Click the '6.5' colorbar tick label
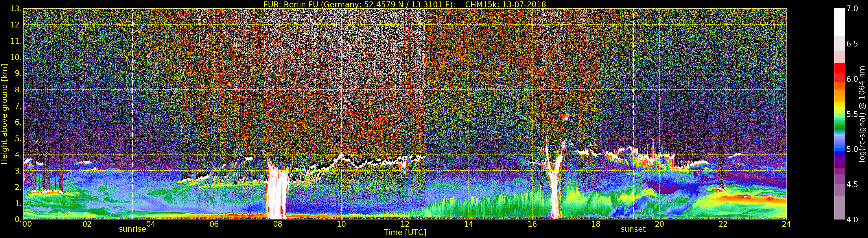This screenshot has width=868, height=238. click(852, 44)
